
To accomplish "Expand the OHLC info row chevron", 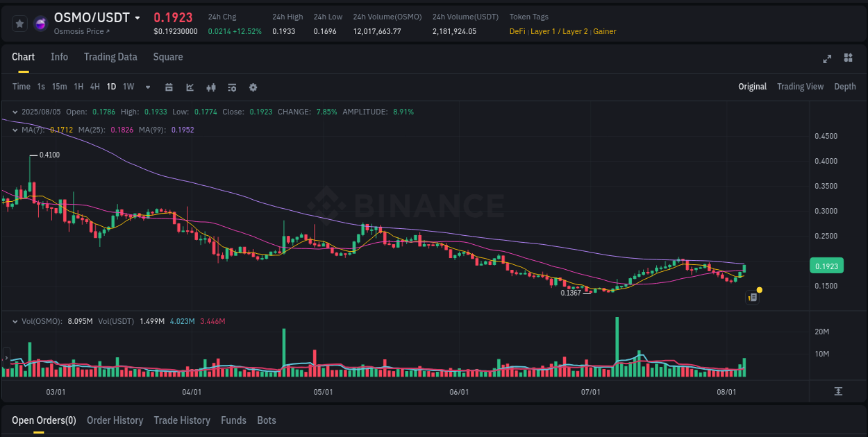I will (15, 111).
